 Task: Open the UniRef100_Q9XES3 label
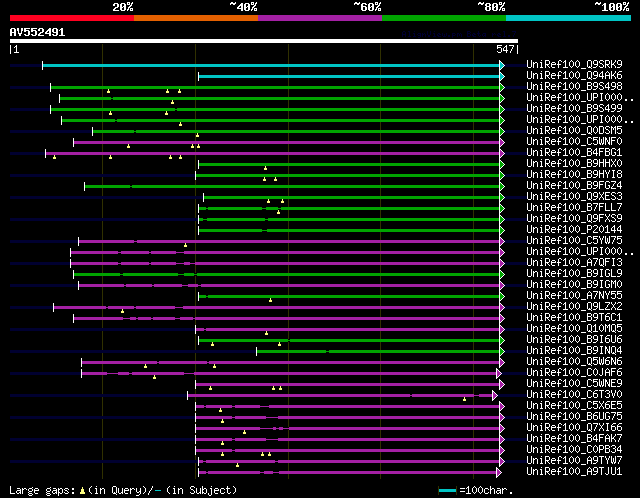pos(574,197)
